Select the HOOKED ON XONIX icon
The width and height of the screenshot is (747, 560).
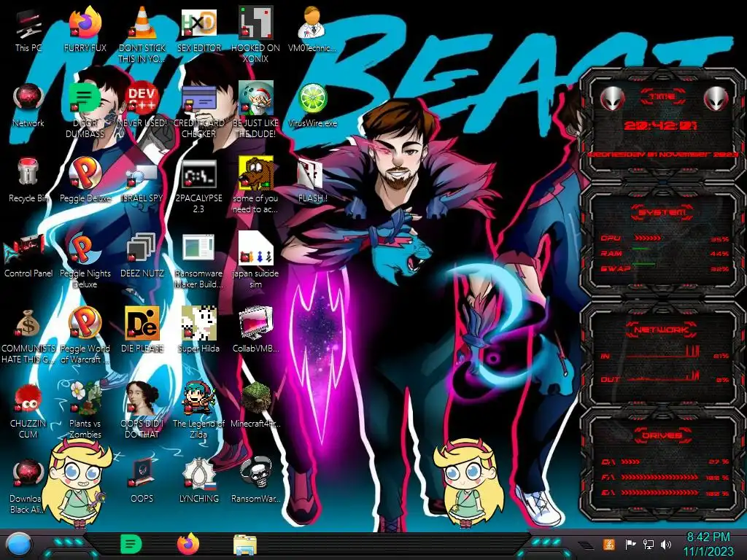[x=255, y=35]
